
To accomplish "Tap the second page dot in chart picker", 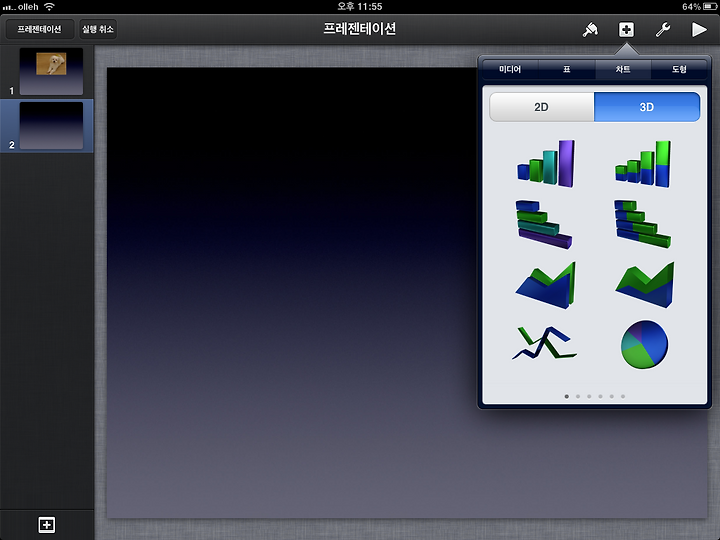I will click(578, 396).
